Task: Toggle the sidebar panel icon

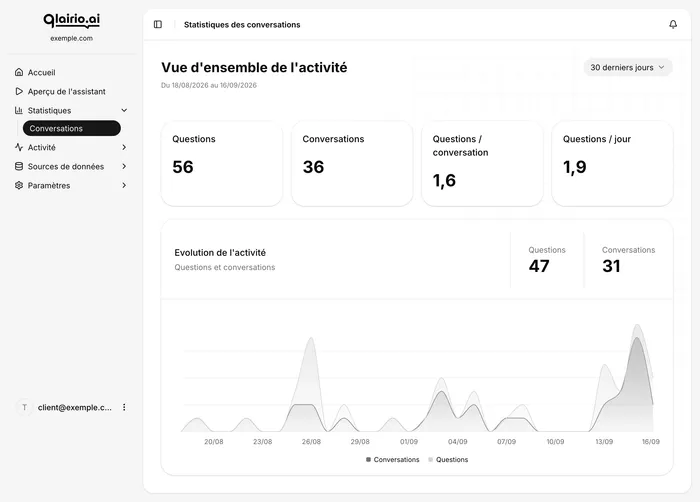Action: pos(158,25)
